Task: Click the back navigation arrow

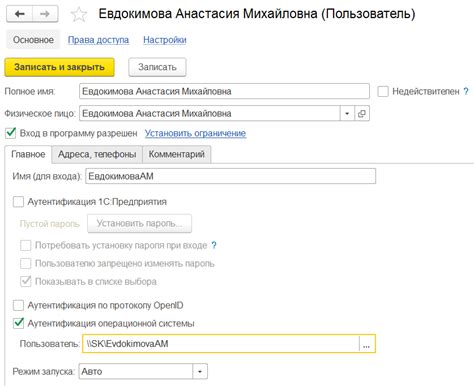Action: 20,14
